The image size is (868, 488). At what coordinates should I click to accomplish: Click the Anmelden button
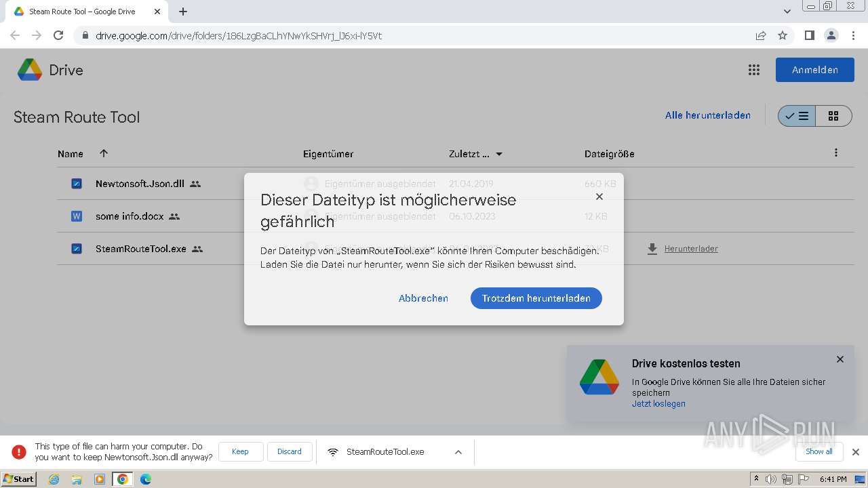point(815,70)
